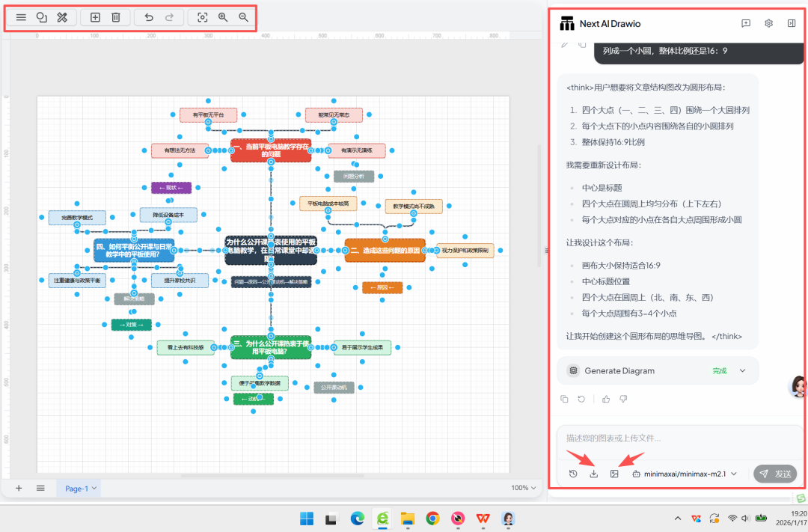Open the minimaxai/minimax-m2.1 model selector
This screenshot has height=532, width=808.
685,474
